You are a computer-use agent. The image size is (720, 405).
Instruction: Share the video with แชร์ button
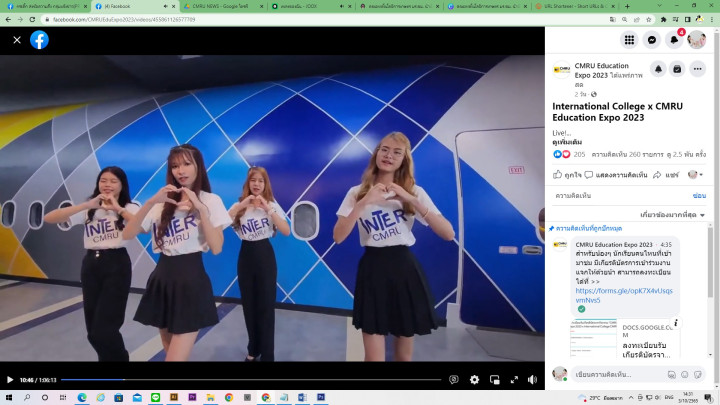click(666, 174)
